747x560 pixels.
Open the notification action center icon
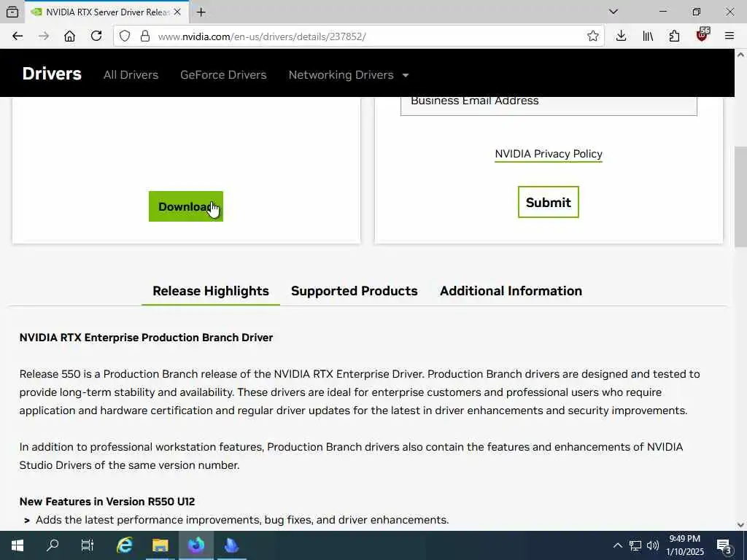(x=724, y=545)
